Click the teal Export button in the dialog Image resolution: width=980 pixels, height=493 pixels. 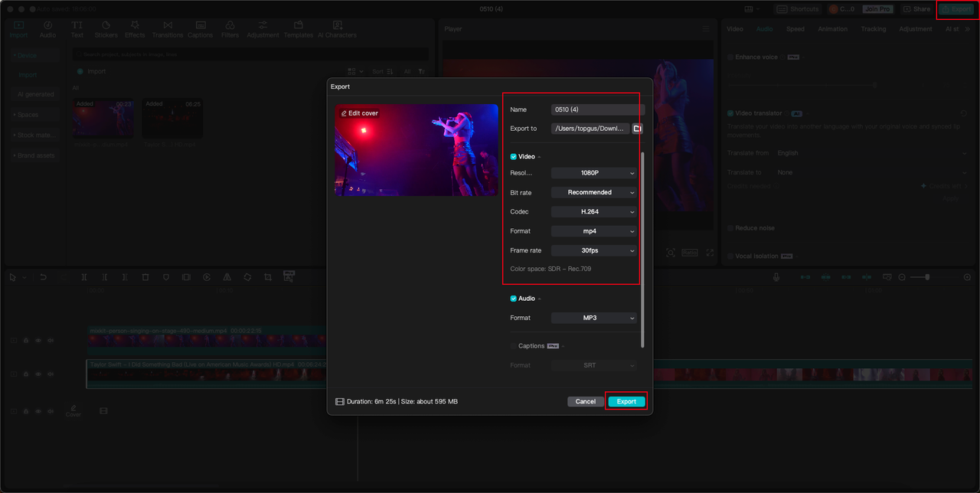tap(626, 401)
